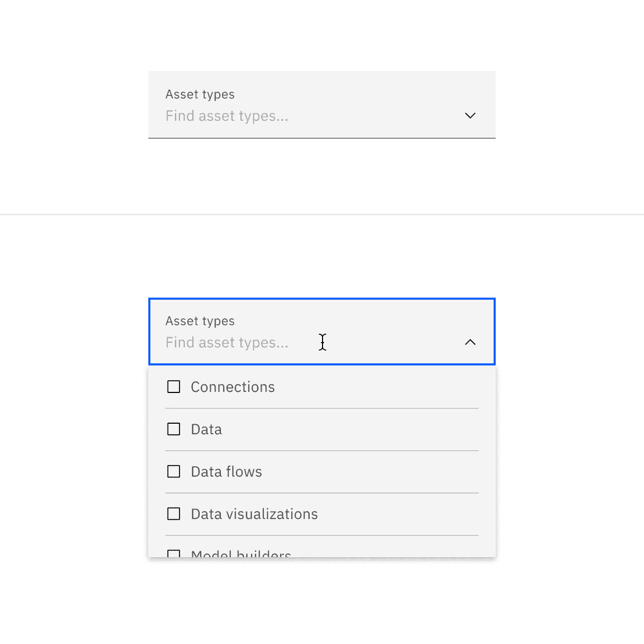This screenshot has height=644, width=644.
Task: Expand the closed Asset types selector
Action: click(x=321, y=105)
